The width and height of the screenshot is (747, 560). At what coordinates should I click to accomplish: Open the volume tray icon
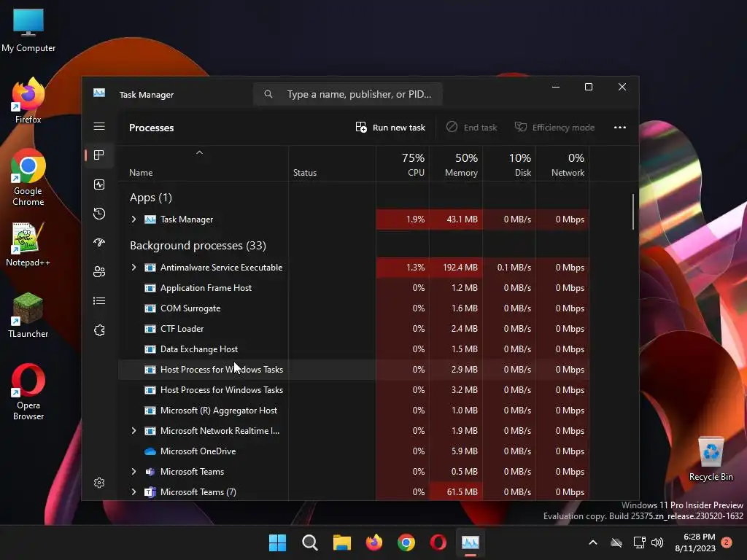click(657, 542)
